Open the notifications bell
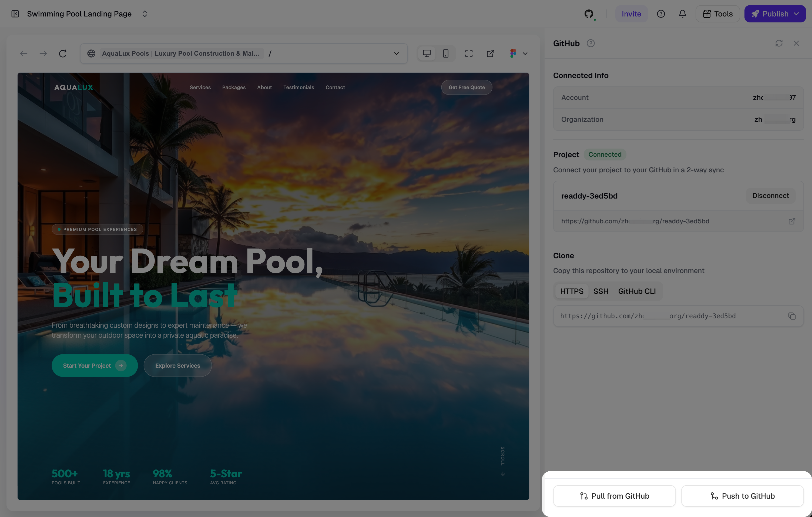Screen dimensions: 812x517 click(682, 14)
